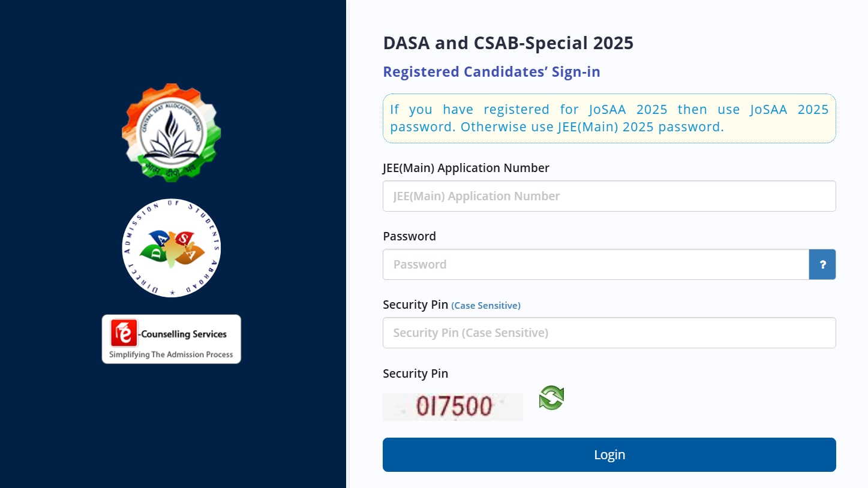Select the Security Pin entry field
This screenshot has width=868, height=488.
(x=609, y=333)
